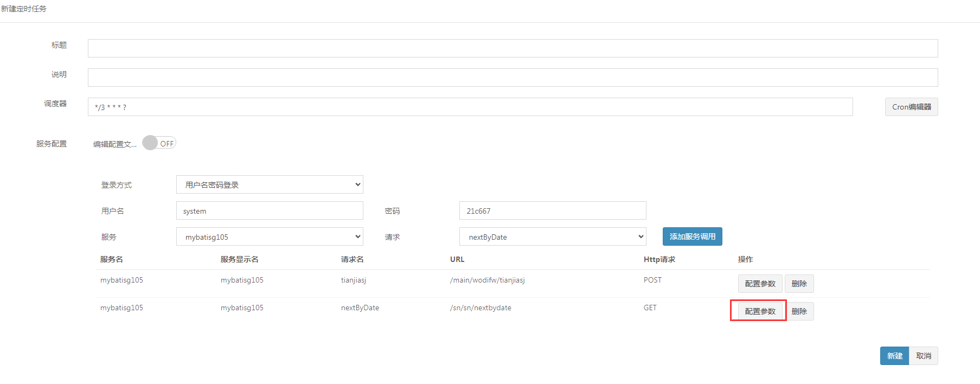The width and height of the screenshot is (980, 384).
Task: Click 删除 for the nextByDate row
Action: (799, 311)
